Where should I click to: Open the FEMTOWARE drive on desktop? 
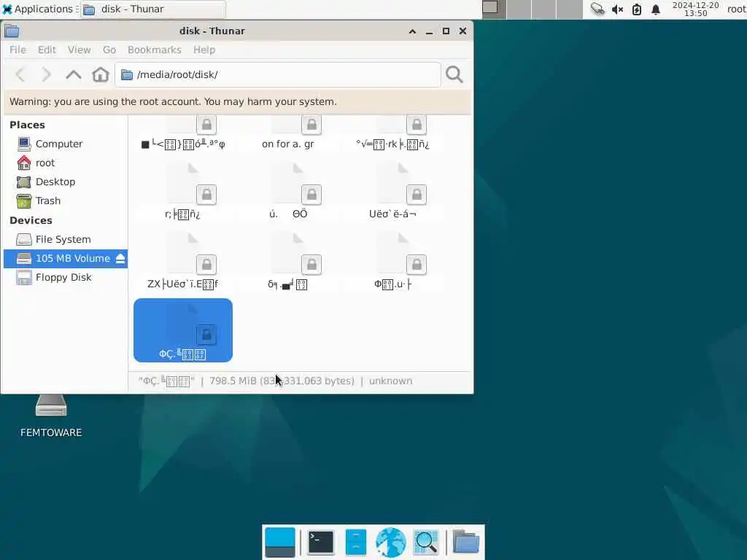point(51,415)
